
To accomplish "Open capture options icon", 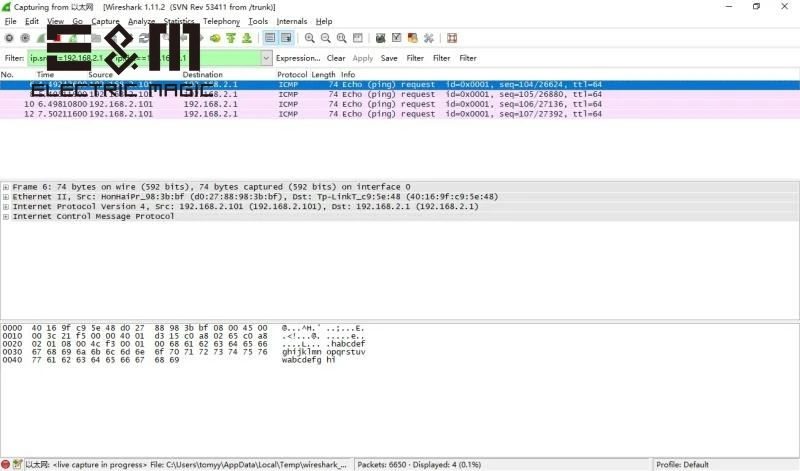I will point(25,38).
